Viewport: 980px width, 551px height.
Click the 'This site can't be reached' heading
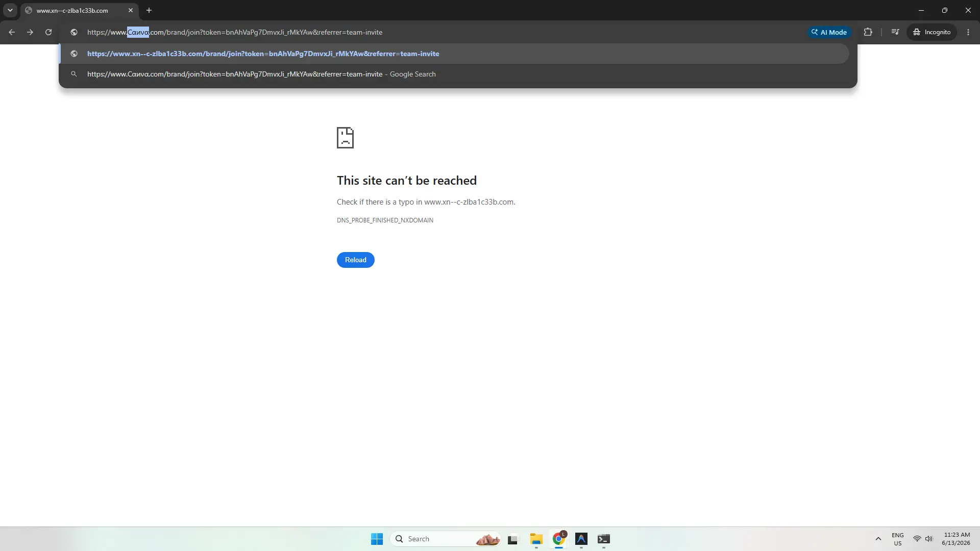tap(407, 181)
